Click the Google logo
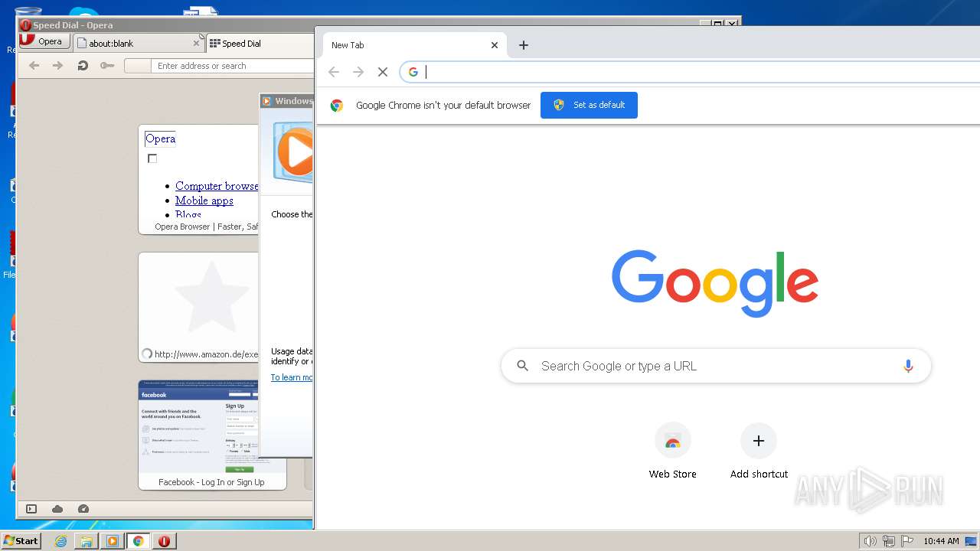980x551 pixels. (715, 284)
